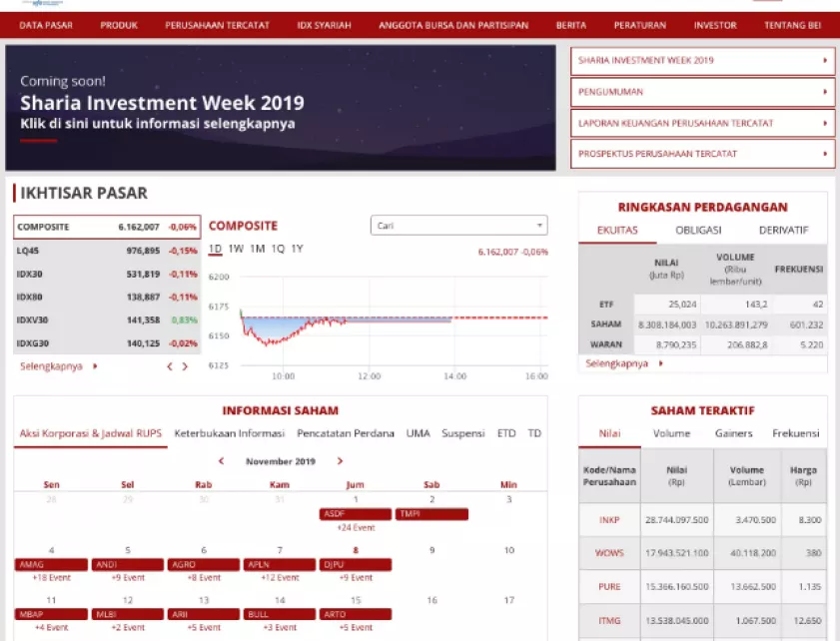Click the left chevron next to Selengkapnya indices
840x641 pixels.
[x=169, y=366]
